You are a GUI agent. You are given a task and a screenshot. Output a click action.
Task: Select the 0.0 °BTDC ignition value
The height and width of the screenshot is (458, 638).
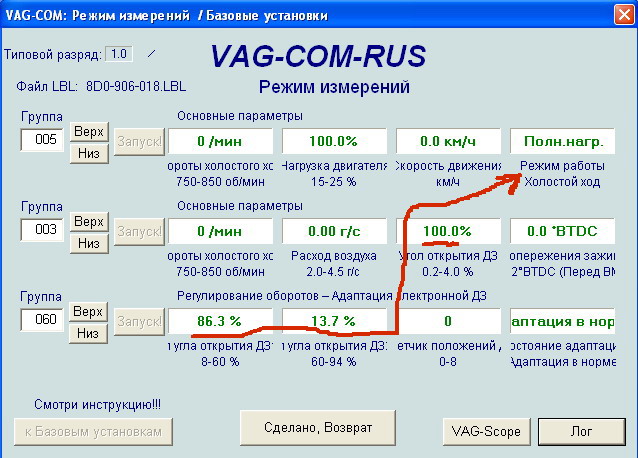(x=562, y=231)
